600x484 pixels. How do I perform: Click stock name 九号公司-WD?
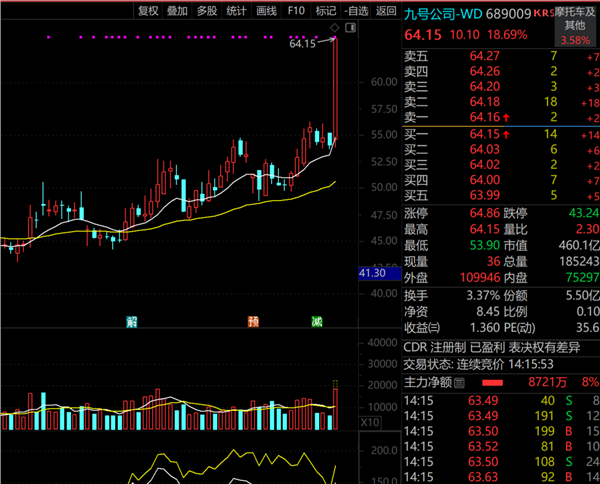tap(443, 14)
